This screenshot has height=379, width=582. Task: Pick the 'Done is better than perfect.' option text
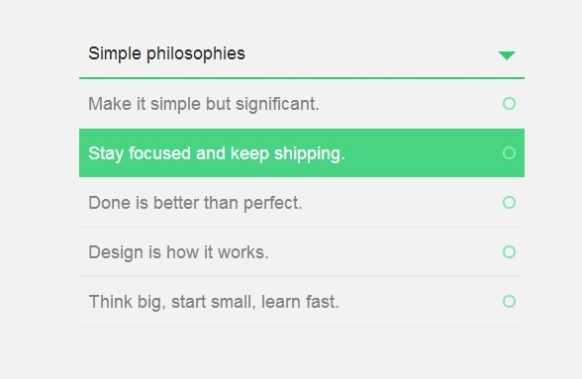pyautogui.click(x=195, y=203)
